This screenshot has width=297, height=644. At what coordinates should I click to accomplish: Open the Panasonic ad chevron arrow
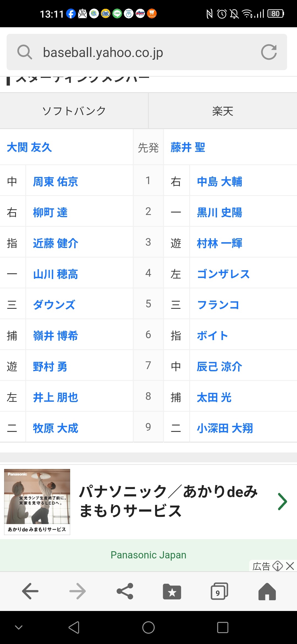point(282,501)
